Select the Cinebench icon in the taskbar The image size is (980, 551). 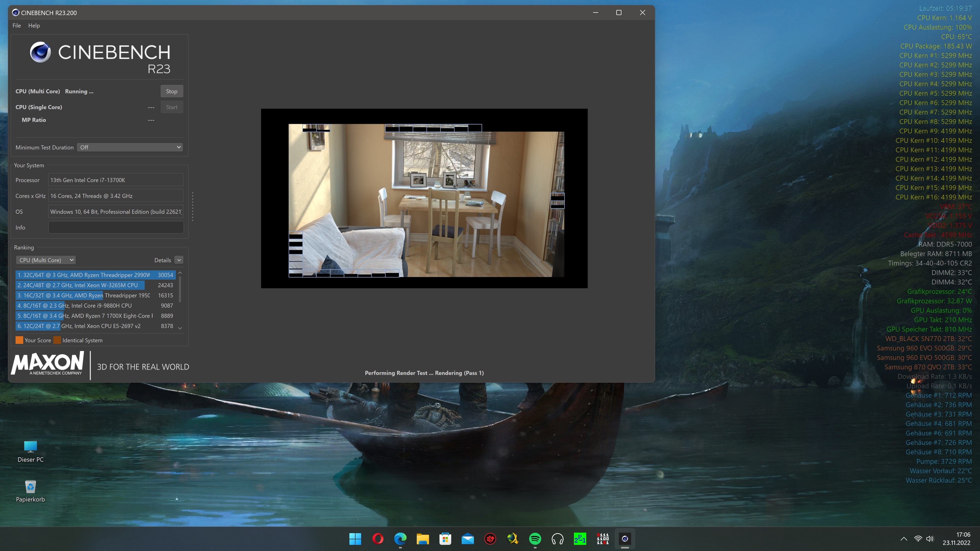click(625, 539)
